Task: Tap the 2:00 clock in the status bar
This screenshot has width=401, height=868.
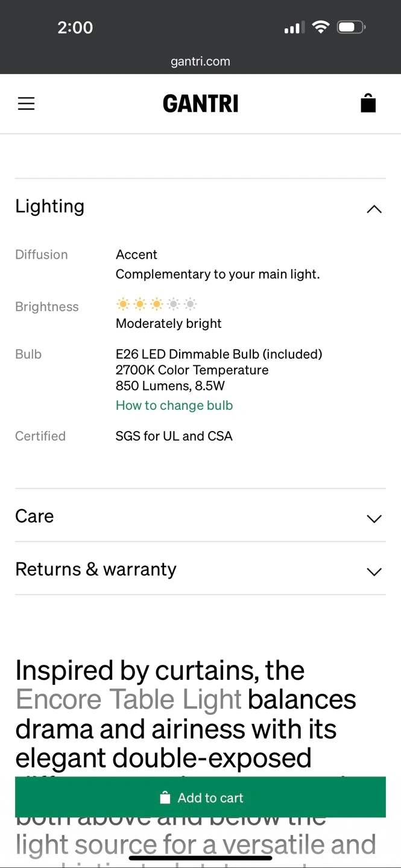Action: 75,27
